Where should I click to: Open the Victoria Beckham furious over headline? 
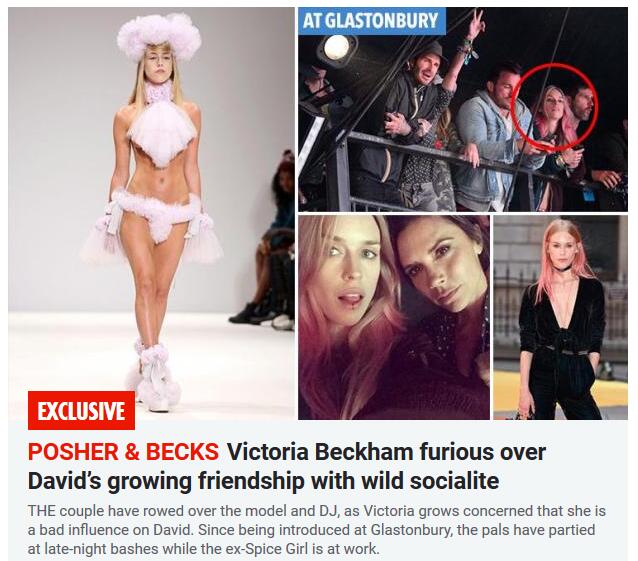point(386,452)
